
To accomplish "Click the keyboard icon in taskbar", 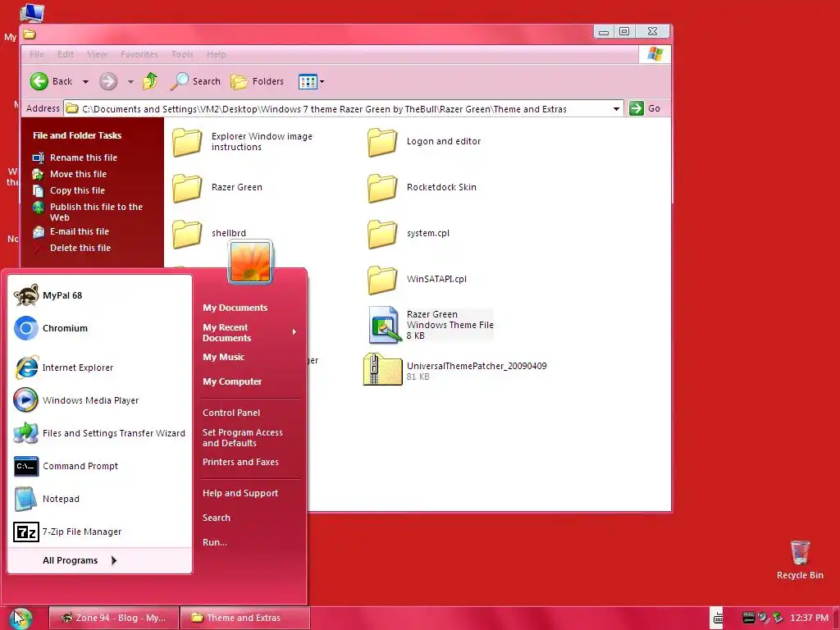I will (718, 619).
